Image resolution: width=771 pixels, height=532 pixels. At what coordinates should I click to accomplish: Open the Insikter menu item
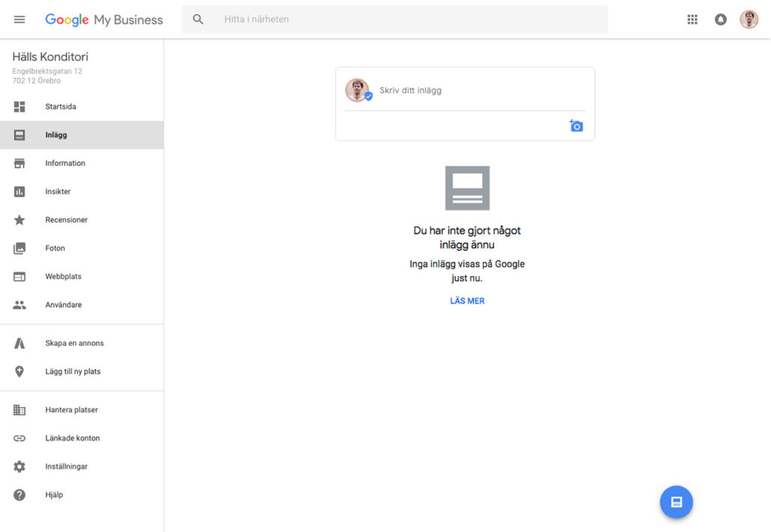[x=82, y=192]
